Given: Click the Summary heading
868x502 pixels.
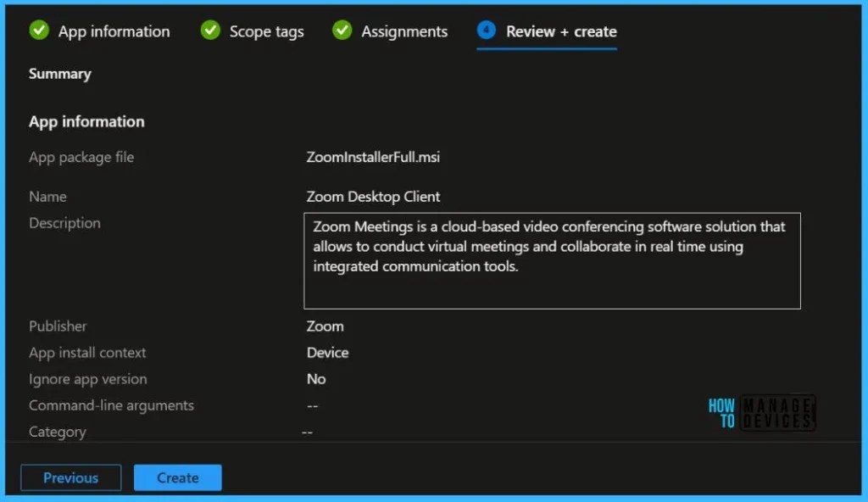Looking at the screenshot, I should [x=59, y=74].
